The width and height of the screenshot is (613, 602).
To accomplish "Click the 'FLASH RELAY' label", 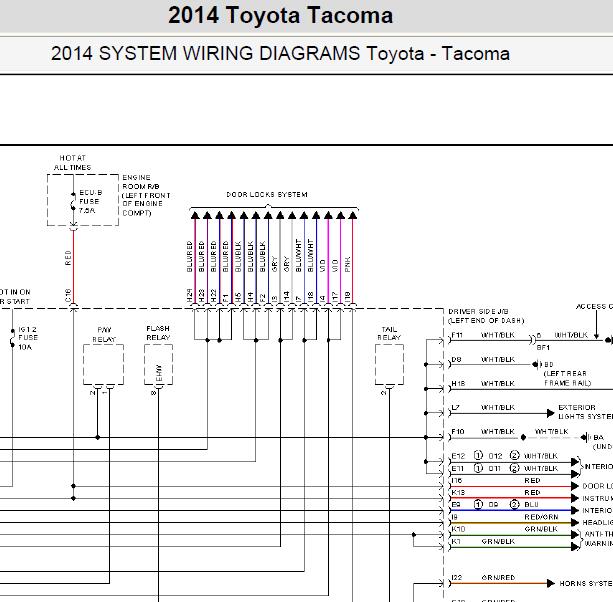I will click(x=158, y=333).
